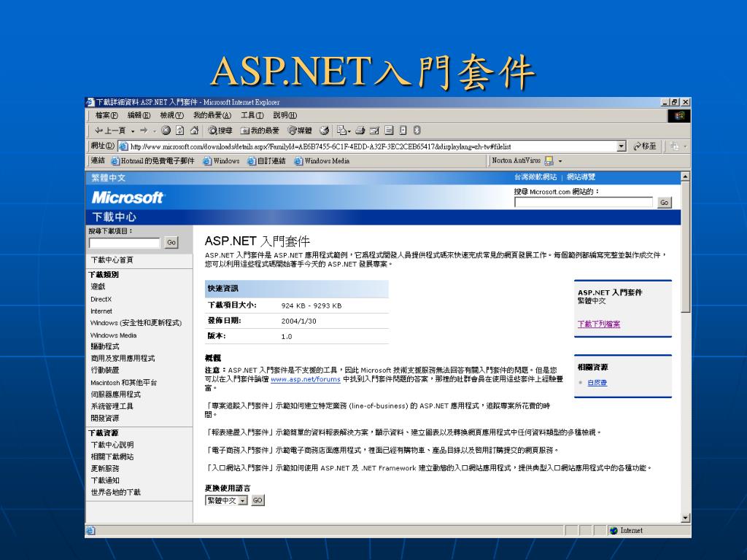
Task: Open the 工具(T) Tools menu
Action: point(252,115)
